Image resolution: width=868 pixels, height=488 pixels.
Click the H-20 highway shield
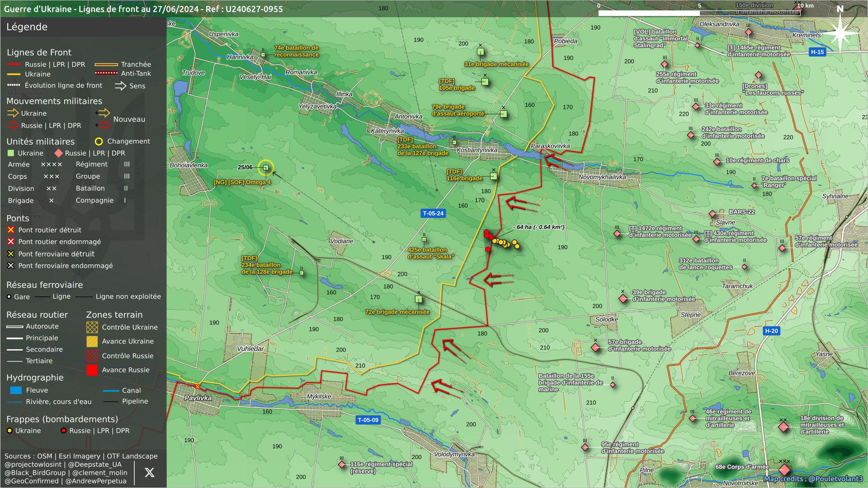(x=771, y=331)
